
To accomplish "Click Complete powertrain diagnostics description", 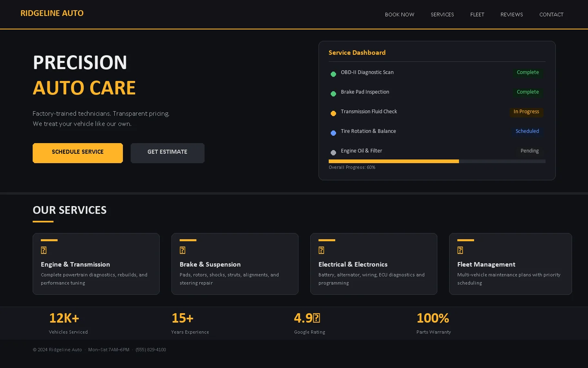I will [x=94, y=279].
